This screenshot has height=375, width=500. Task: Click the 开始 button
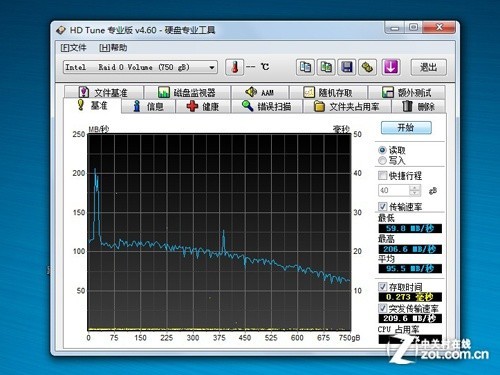pyautogui.click(x=406, y=128)
